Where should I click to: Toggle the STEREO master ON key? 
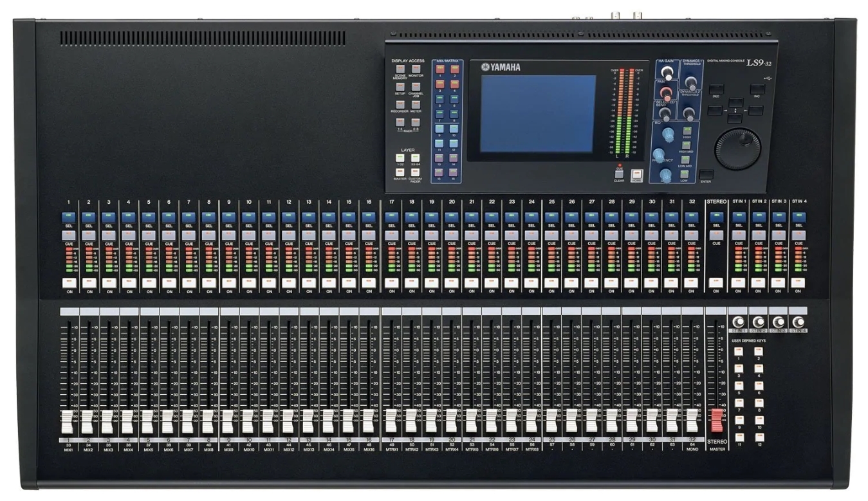coord(716,282)
